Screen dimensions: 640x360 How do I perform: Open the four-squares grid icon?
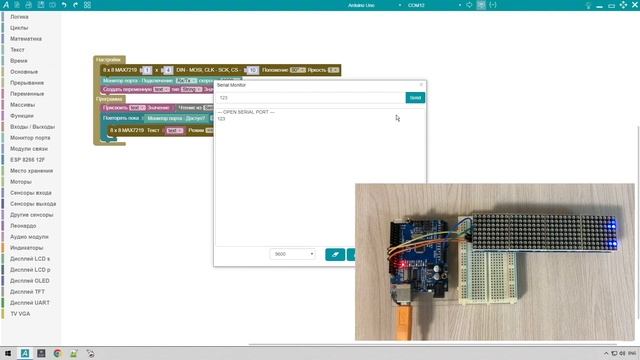pos(87,5)
